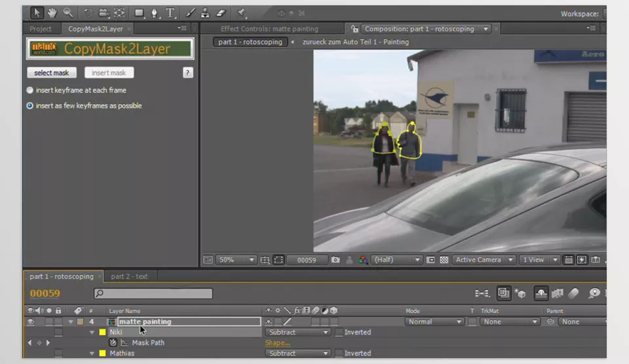Select the CopyMask2Layer panel tab
629x364 pixels.
coord(96,29)
